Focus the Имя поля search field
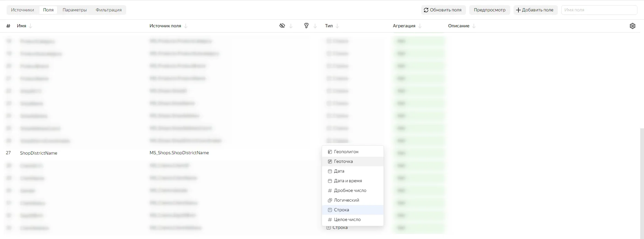644x239 pixels. point(599,10)
